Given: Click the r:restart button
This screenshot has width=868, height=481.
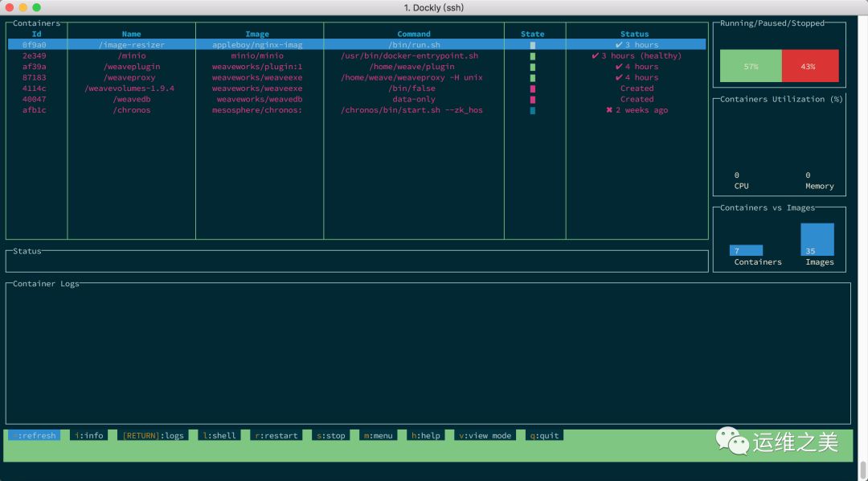Looking at the screenshot, I should click(276, 436).
